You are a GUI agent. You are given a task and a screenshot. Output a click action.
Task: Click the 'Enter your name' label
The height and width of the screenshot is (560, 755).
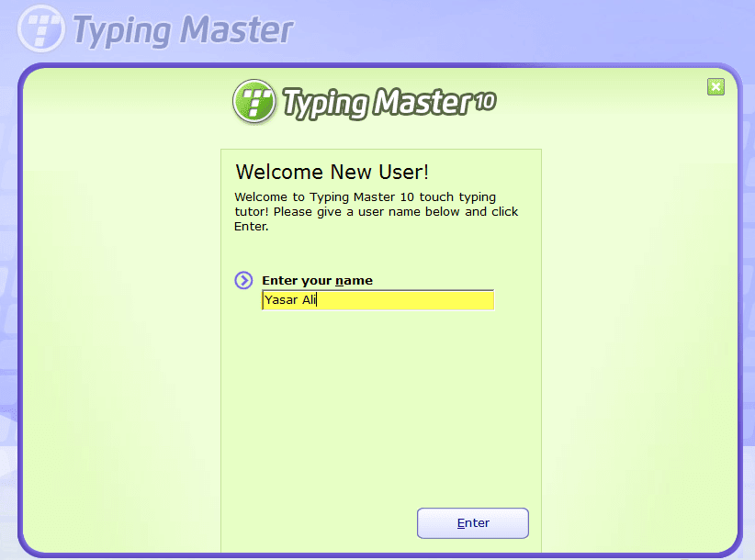tap(317, 281)
